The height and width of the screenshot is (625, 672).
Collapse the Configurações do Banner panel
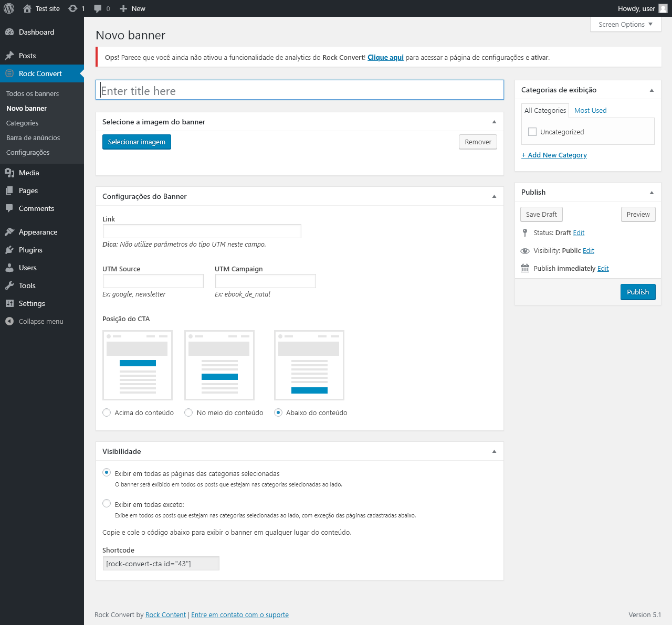[x=494, y=196]
